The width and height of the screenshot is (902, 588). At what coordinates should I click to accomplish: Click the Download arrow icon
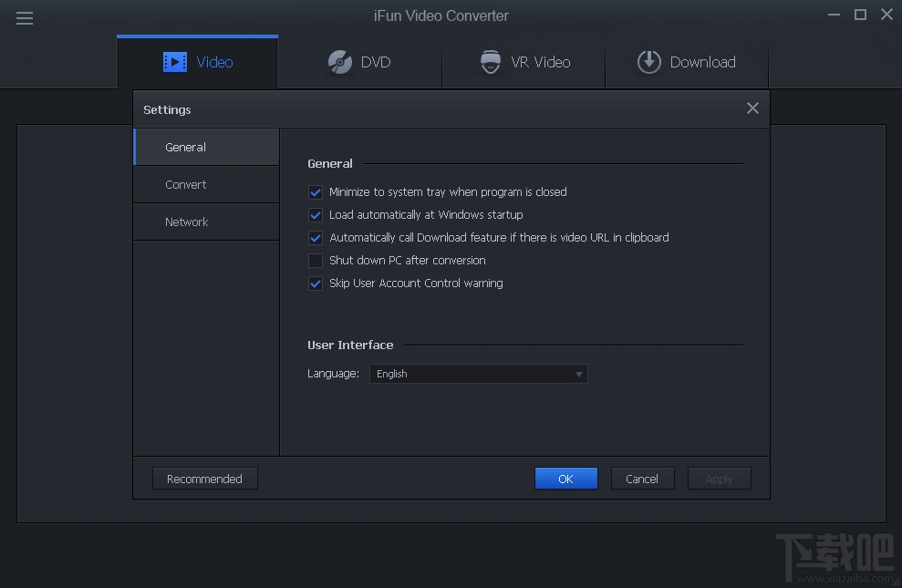point(649,61)
